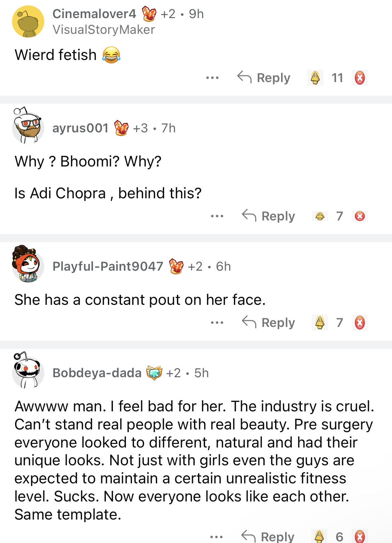Reply to Cinemalover4's comment
The height and width of the screenshot is (543, 392).
tap(264, 78)
